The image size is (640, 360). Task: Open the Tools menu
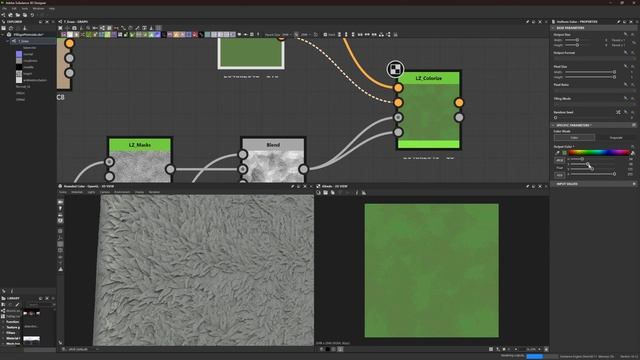pyautogui.click(x=24, y=8)
